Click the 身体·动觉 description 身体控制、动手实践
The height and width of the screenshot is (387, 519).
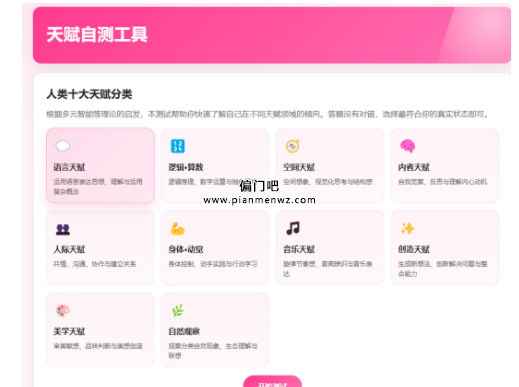coord(213,264)
